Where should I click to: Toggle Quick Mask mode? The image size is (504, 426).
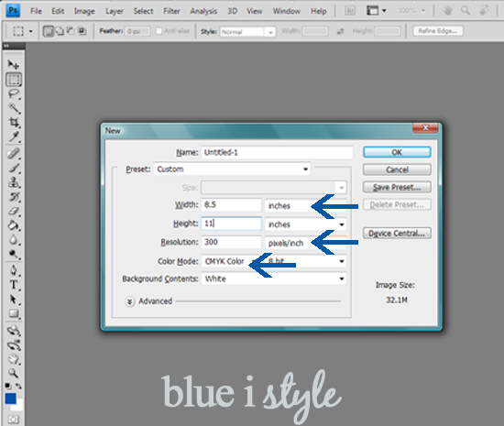(14, 420)
